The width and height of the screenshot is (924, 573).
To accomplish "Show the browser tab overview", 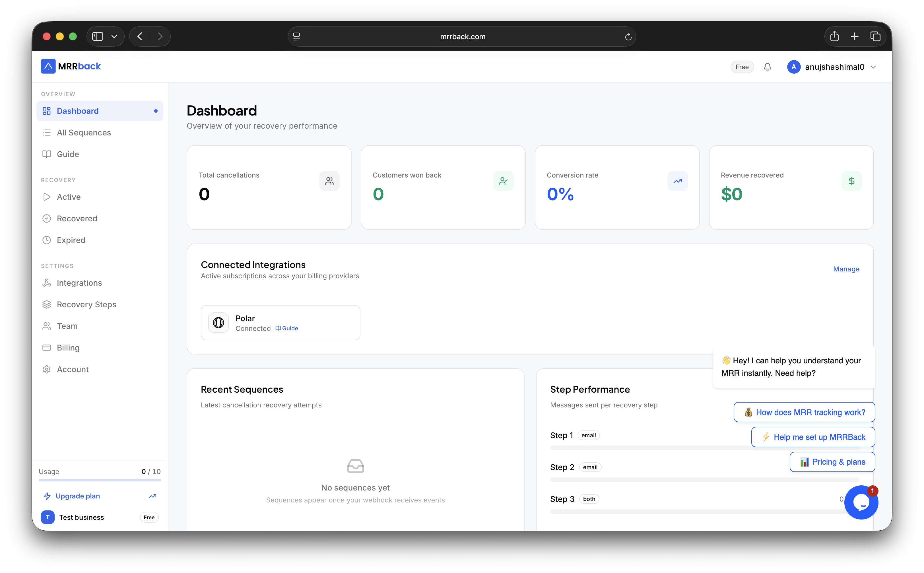I will pos(875,36).
